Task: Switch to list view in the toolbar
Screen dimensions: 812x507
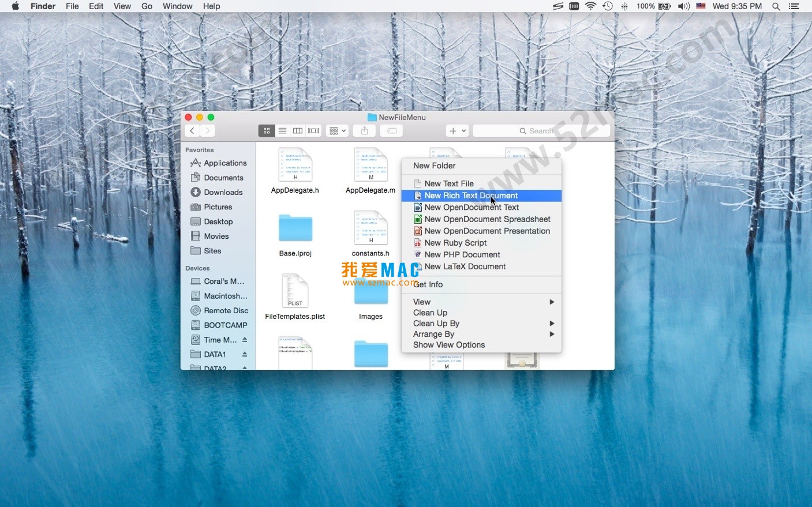Action: (282, 130)
